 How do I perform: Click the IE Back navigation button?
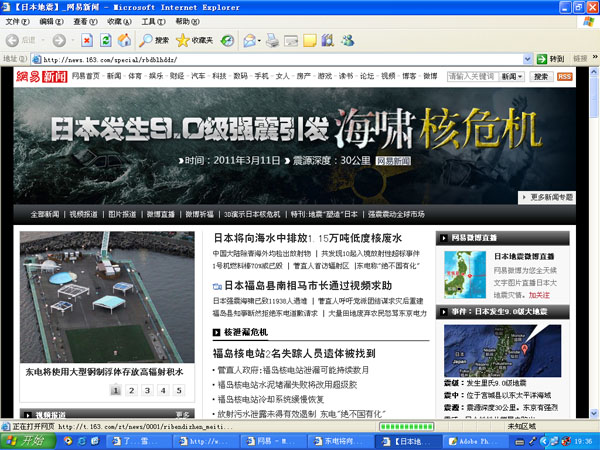click(14, 40)
